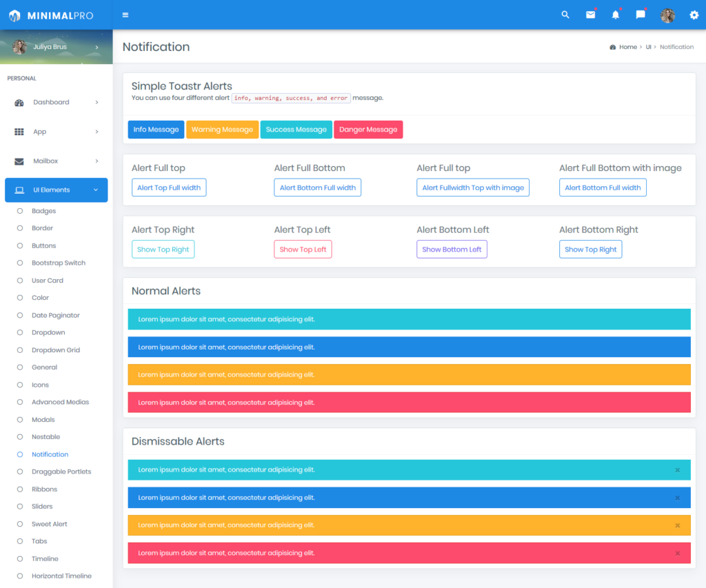The width and height of the screenshot is (706, 588).
Task: Open the settings gear icon
Action: point(694,15)
